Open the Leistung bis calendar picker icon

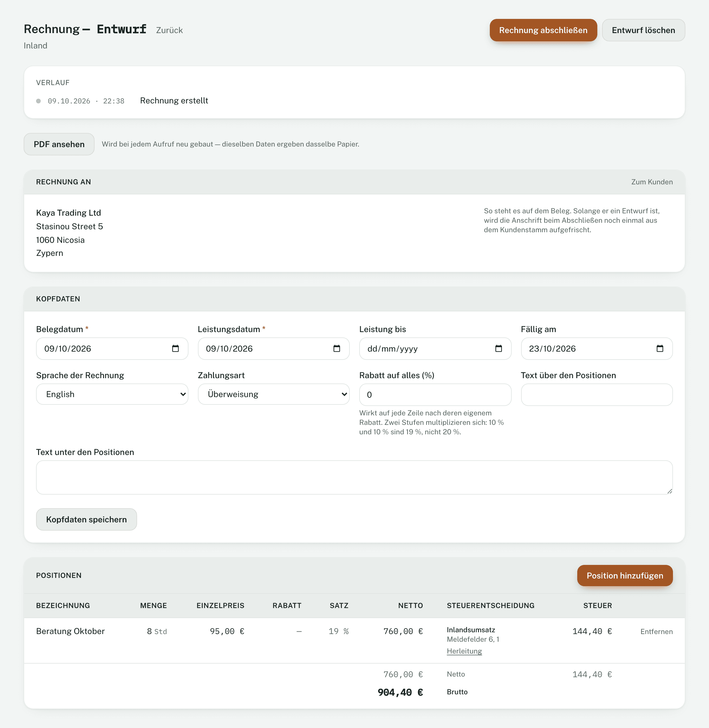498,349
